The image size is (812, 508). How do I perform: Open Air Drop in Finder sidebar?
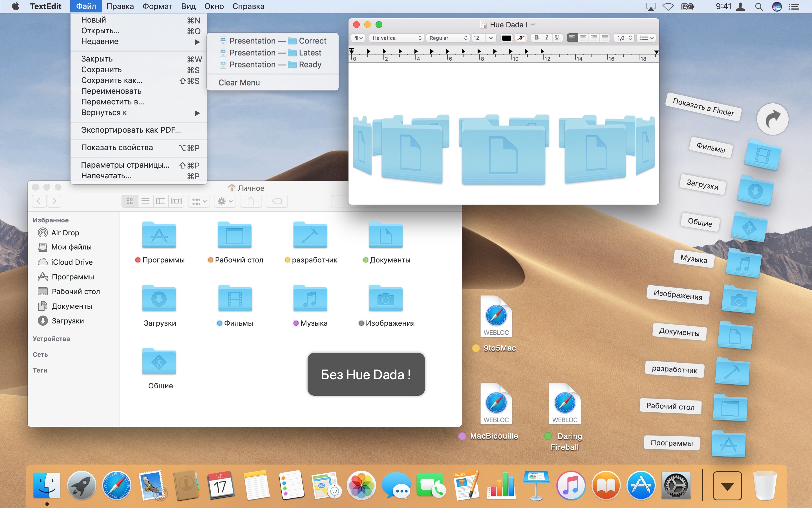click(58, 233)
